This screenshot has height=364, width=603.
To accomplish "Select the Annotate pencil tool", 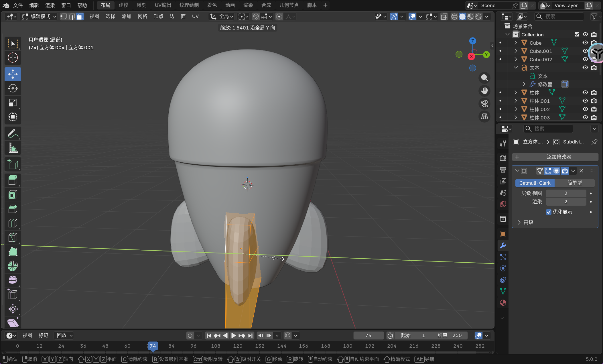I will 13,133.
